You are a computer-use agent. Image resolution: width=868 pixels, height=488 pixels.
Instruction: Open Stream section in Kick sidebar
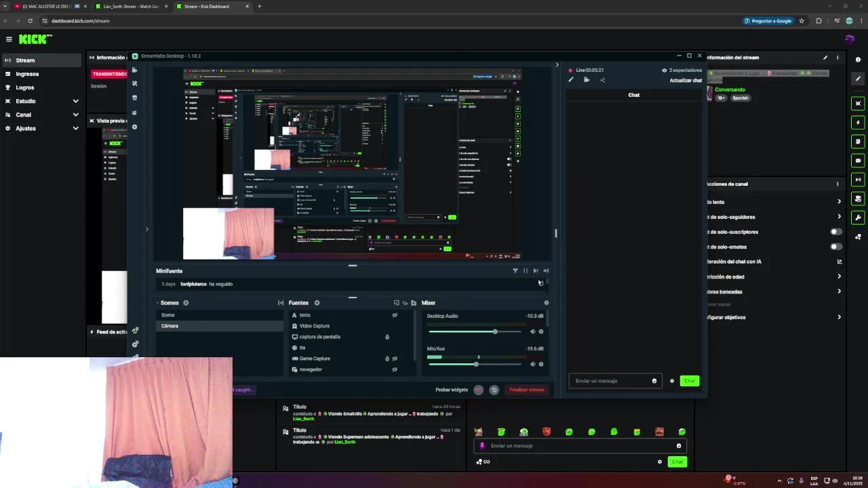43,60
